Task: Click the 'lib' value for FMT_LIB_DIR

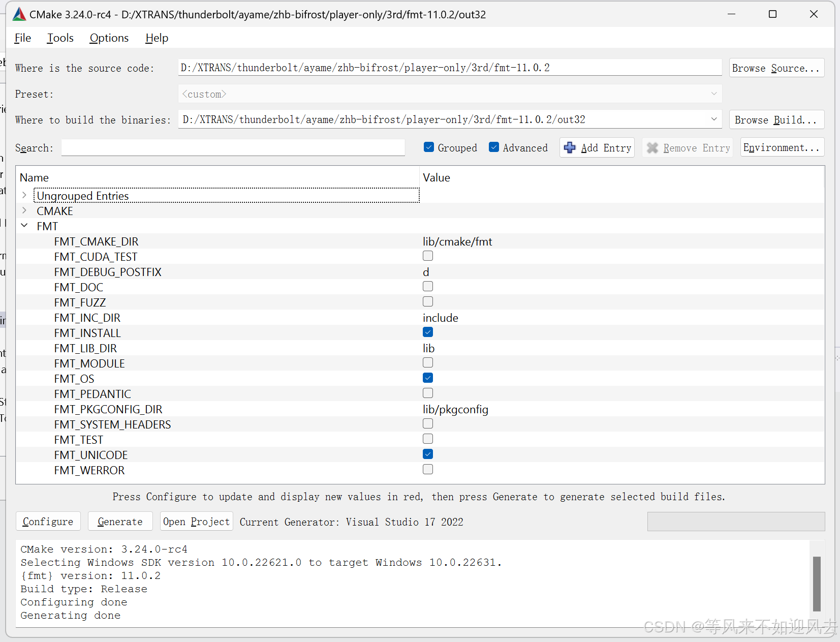Action: coord(428,348)
